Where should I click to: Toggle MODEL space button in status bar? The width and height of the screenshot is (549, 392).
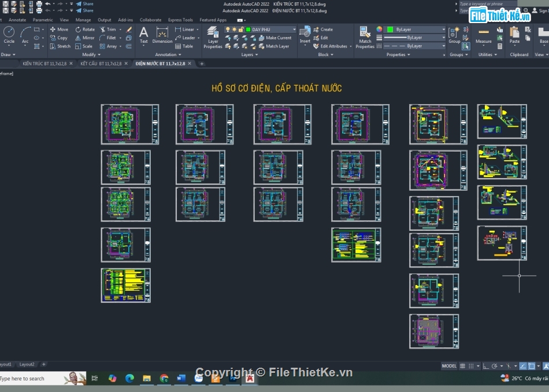(x=449, y=366)
